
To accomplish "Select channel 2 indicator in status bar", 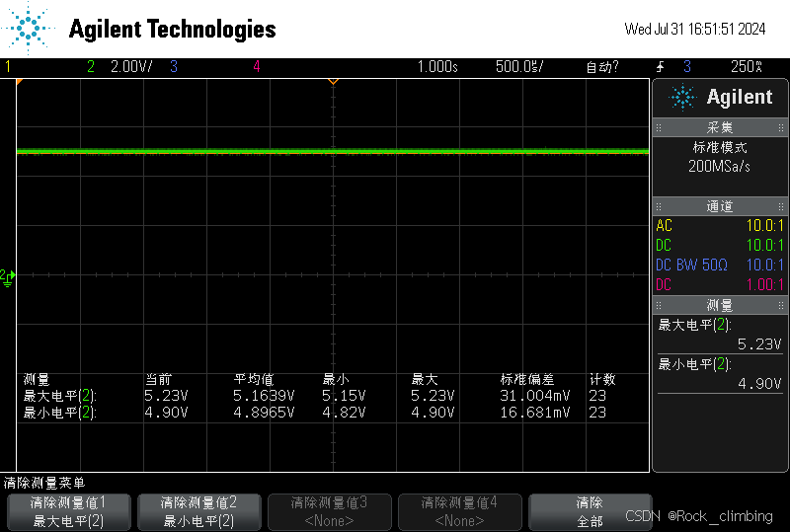I will 91,66.
